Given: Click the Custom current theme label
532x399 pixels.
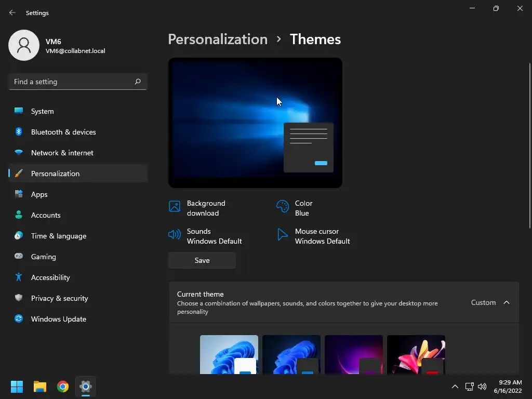Looking at the screenshot, I should (483, 302).
